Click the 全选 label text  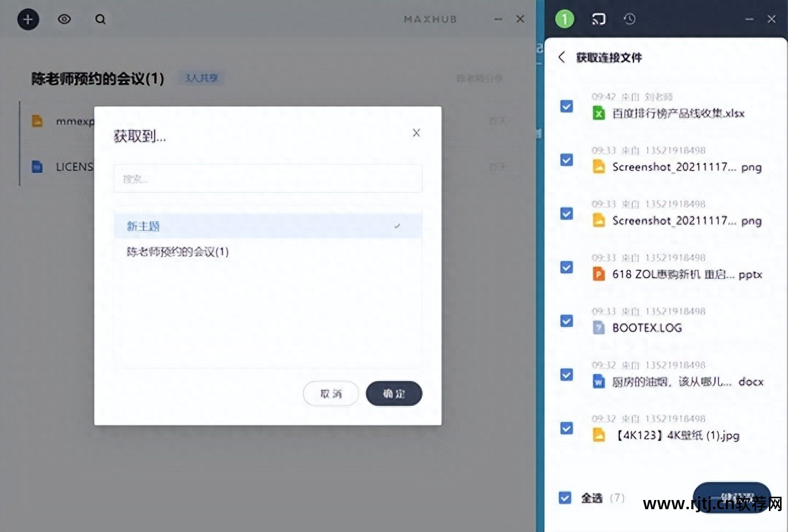tap(591, 498)
